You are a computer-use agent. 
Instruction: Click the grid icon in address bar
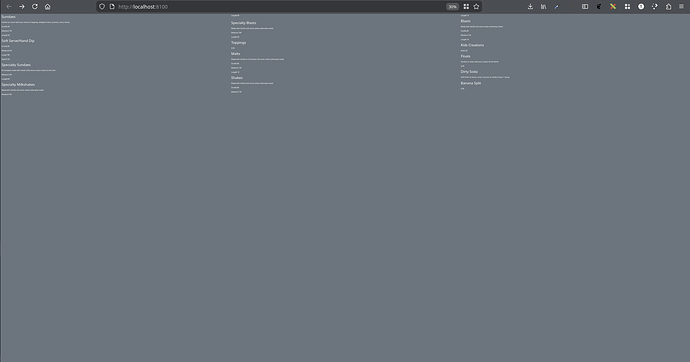pyautogui.click(x=466, y=7)
